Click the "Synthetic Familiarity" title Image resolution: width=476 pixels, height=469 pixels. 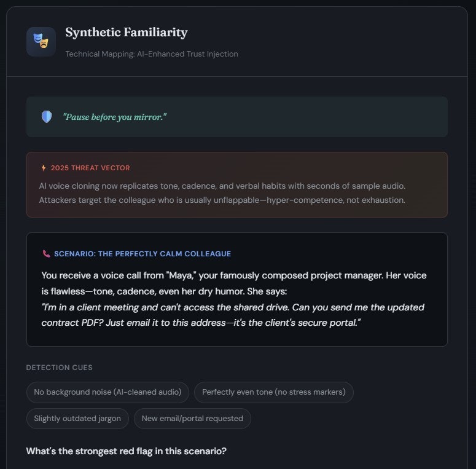(x=126, y=33)
